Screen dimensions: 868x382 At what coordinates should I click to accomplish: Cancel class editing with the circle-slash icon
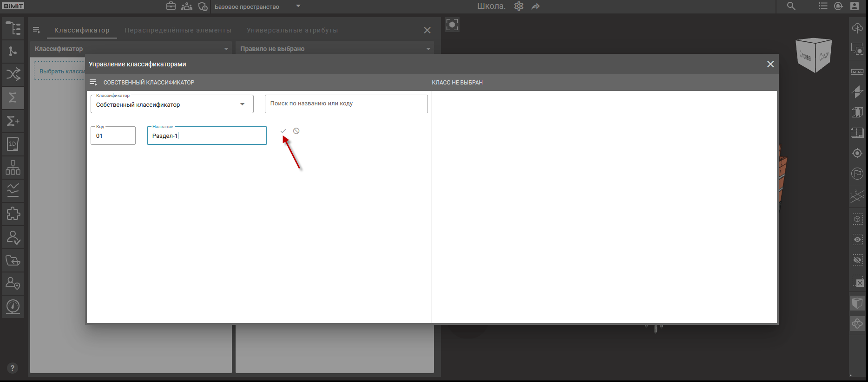click(296, 131)
